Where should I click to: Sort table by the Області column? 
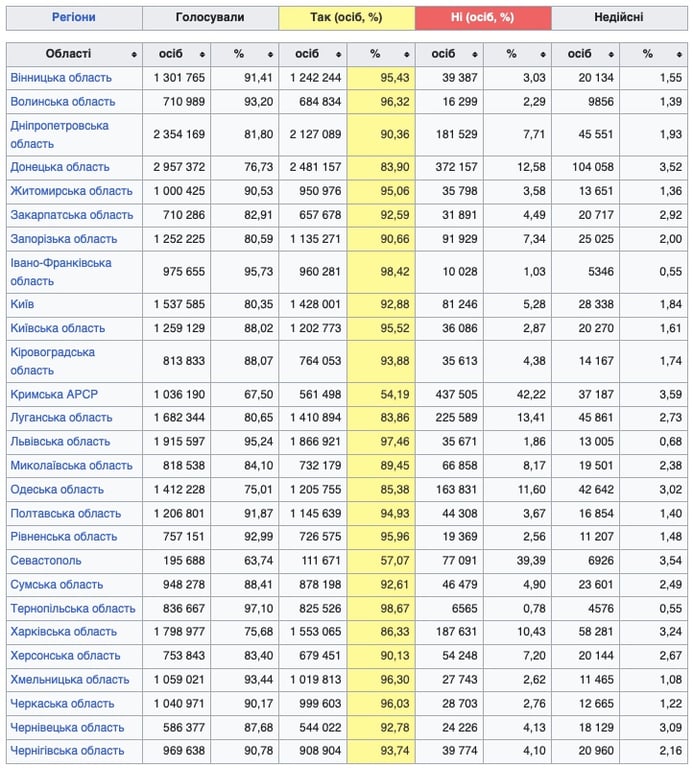(x=134, y=54)
